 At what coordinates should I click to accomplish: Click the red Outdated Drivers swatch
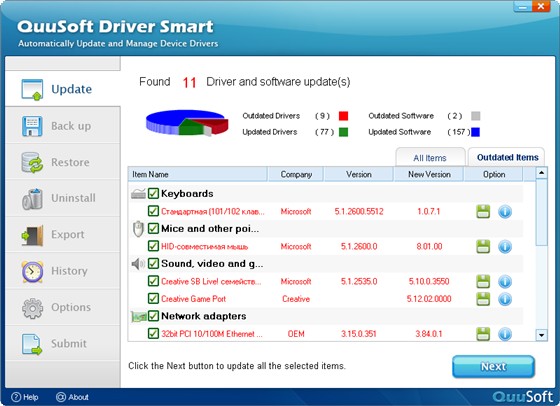[343, 116]
